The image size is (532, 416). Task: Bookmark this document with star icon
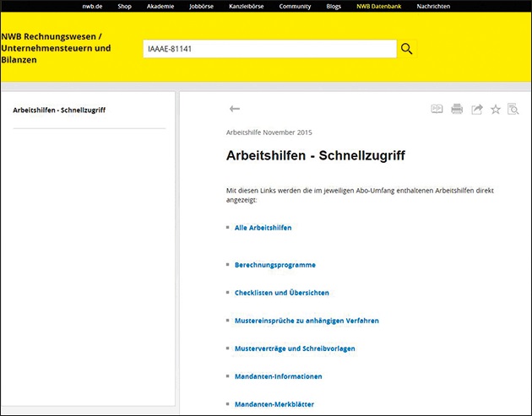coord(496,109)
